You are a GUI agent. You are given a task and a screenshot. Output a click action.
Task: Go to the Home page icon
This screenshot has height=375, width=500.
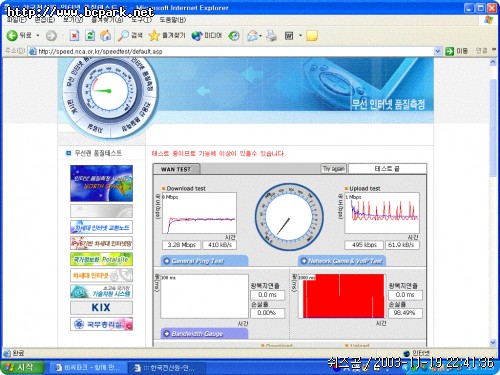point(106,35)
